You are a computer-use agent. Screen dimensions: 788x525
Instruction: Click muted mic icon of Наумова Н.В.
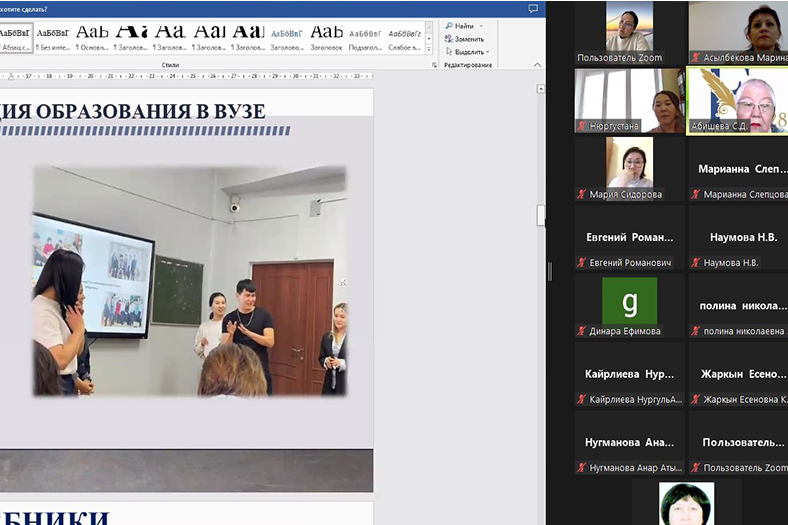pyautogui.click(x=695, y=263)
